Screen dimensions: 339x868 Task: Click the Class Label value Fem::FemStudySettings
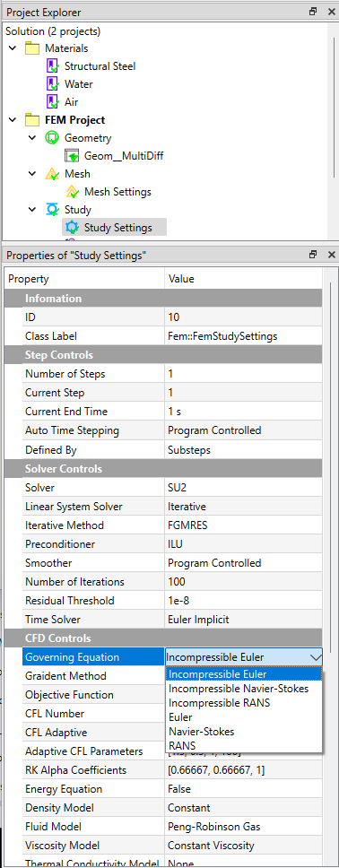coord(244,336)
